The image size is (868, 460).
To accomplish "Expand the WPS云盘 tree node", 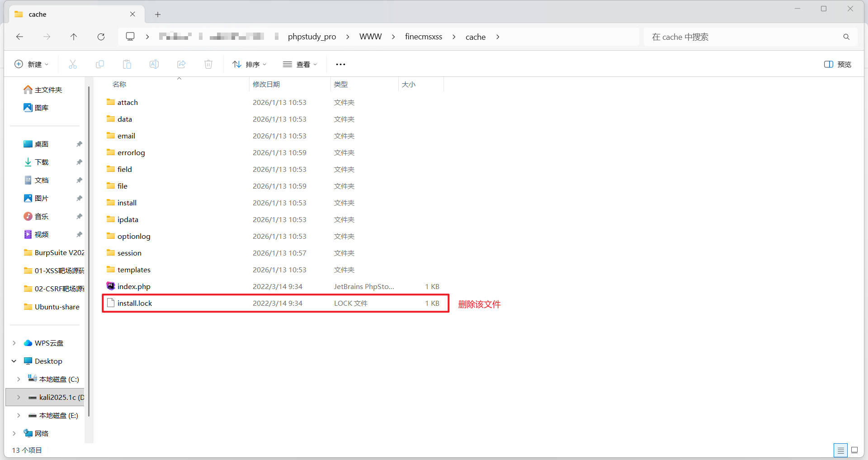I will [14, 343].
